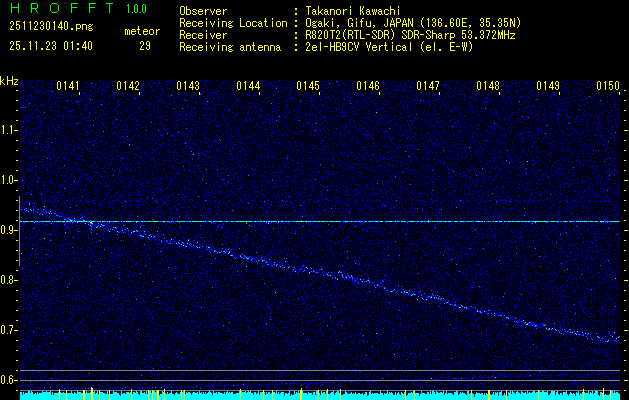This screenshot has width=629, height=400.
Task: Click the HROFFT title text
Action: tap(59, 9)
